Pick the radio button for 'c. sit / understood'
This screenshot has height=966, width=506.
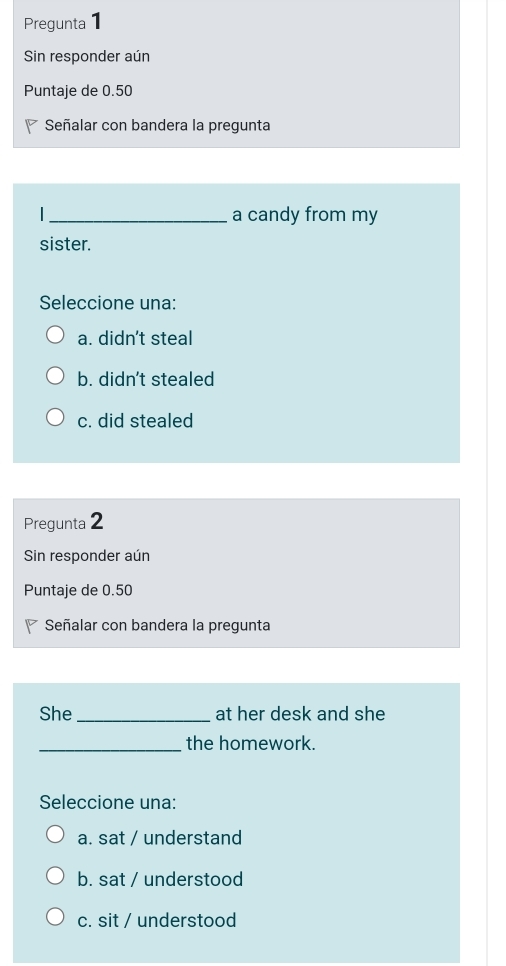tap(55, 918)
